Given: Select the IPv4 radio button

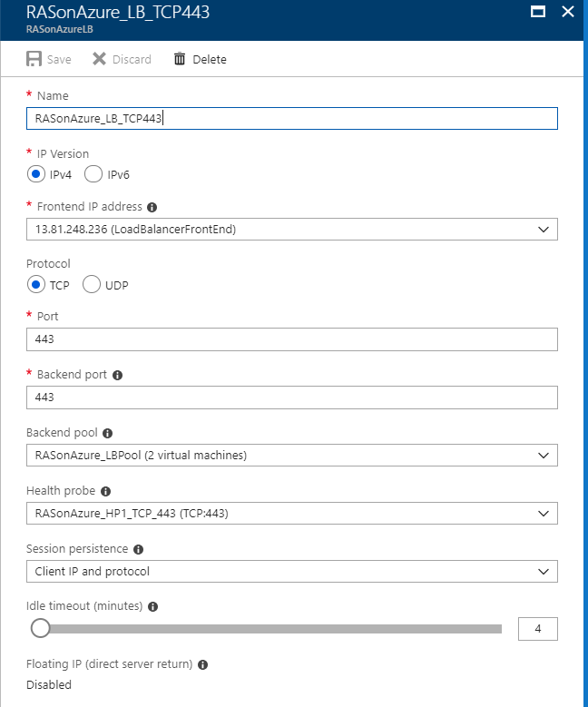Looking at the screenshot, I should (x=35, y=174).
